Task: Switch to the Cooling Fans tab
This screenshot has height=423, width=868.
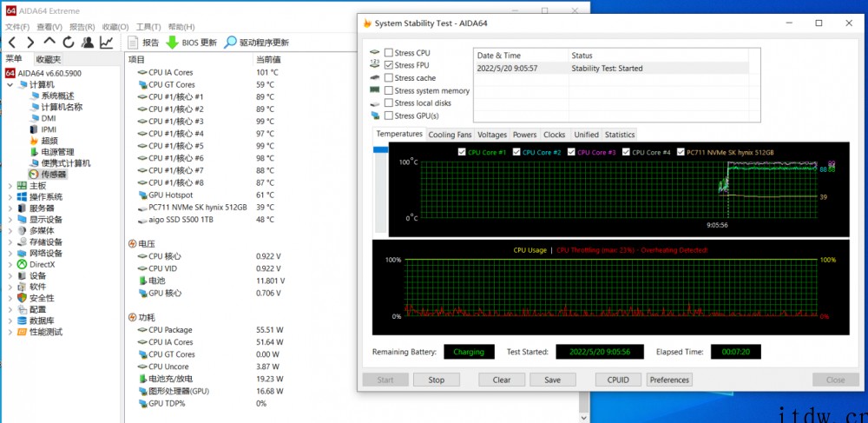Action: [x=450, y=135]
